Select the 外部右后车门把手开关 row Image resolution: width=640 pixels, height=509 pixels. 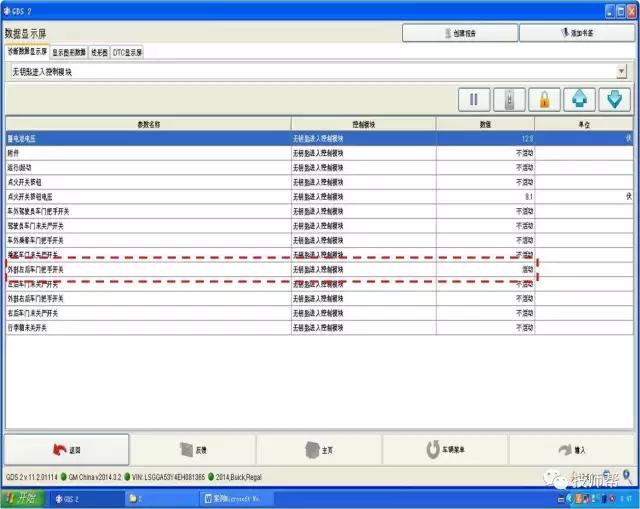click(320, 299)
